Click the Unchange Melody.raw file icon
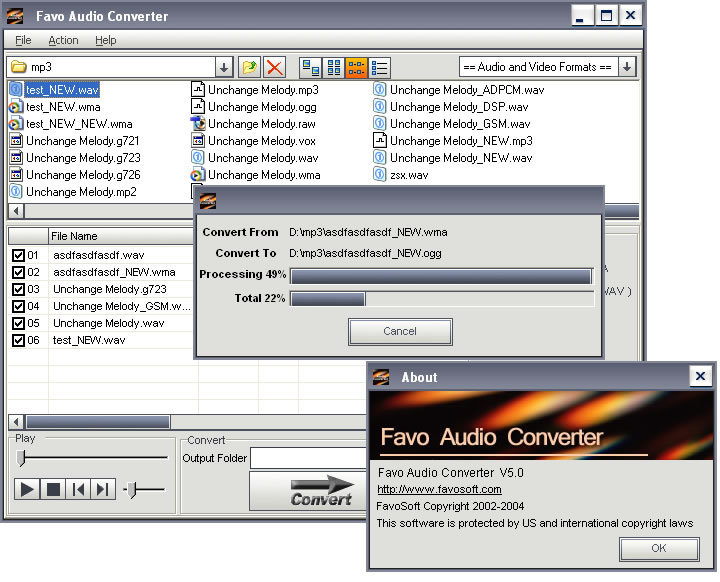This screenshot has height=582, width=720. (197, 124)
